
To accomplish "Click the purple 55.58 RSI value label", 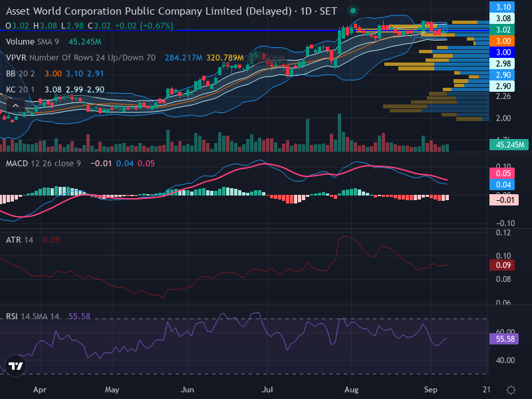I will (504, 338).
